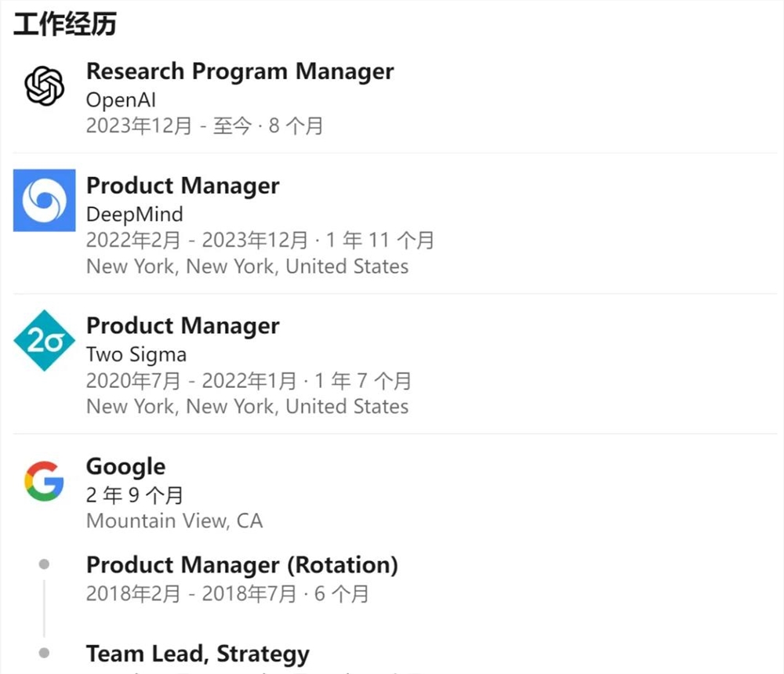The image size is (784, 674).
Task: Select the Product Manager title above DeepMind
Action: tap(183, 186)
